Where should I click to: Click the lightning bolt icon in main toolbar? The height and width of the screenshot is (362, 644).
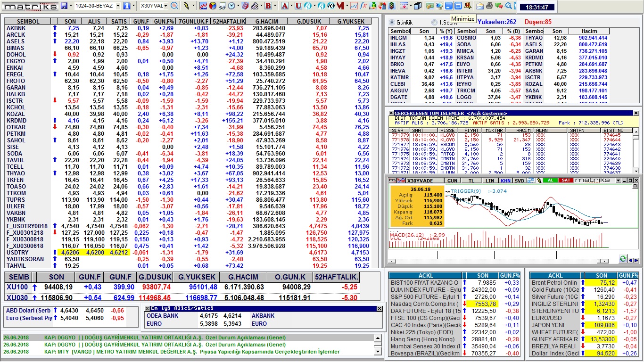pos(187,6)
